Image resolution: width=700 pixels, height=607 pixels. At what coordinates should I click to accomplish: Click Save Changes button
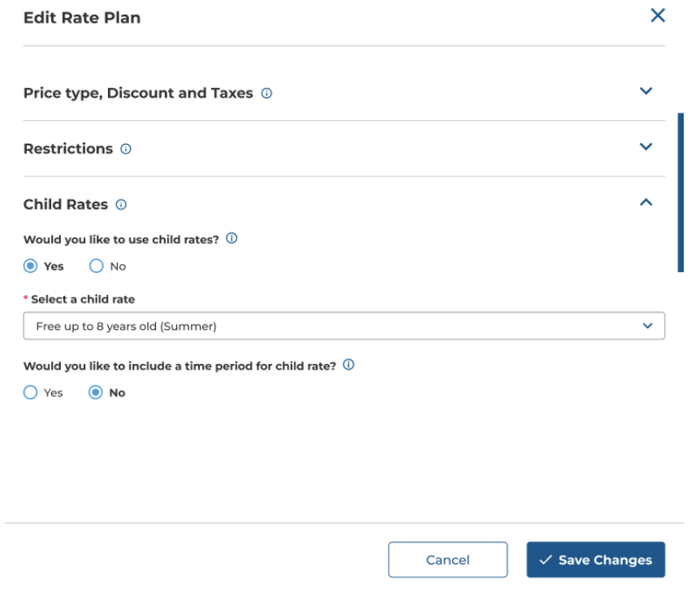[595, 560]
